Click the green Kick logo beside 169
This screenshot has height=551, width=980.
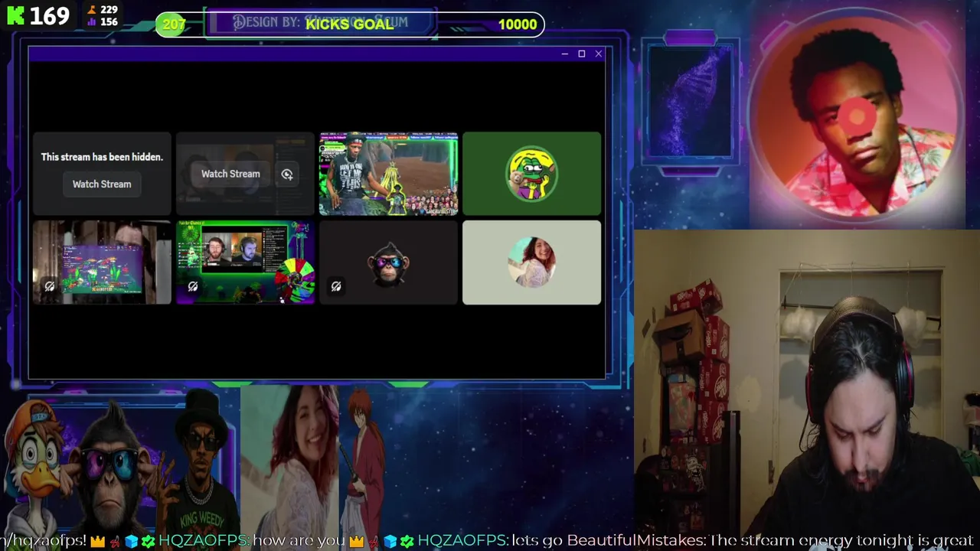point(15,15)
